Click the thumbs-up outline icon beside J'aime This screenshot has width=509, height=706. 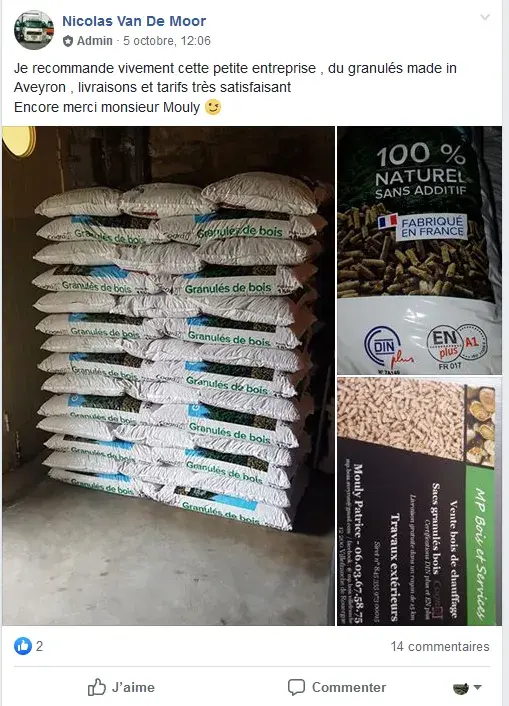pos(96,688)
